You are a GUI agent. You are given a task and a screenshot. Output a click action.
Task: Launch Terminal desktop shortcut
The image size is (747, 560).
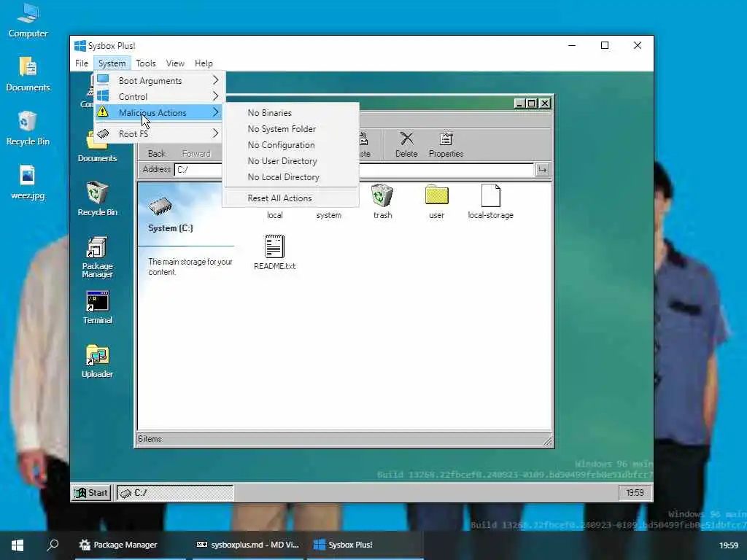pos(97,308)
